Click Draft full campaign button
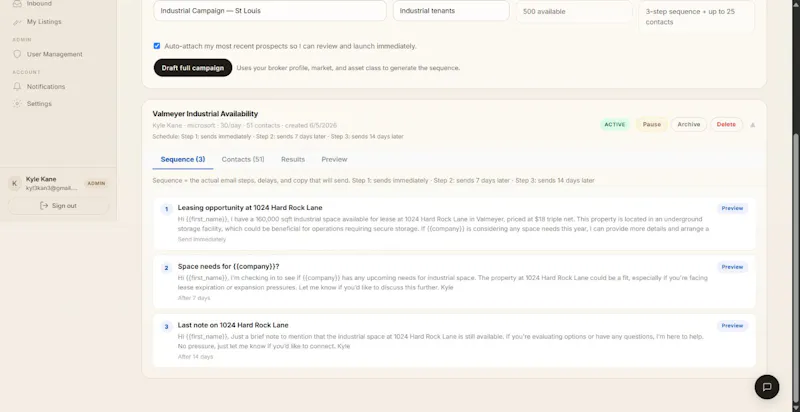The width and height of the screenshot is (800, 412). (193, 68)
